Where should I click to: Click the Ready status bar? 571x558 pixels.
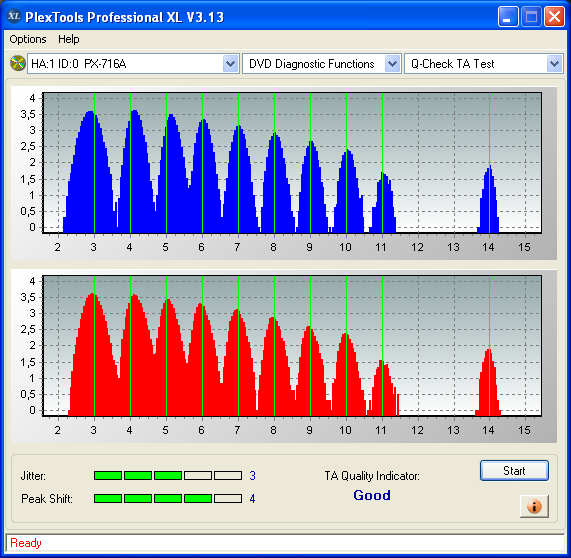pyautogui.click(x=285, y=543)
